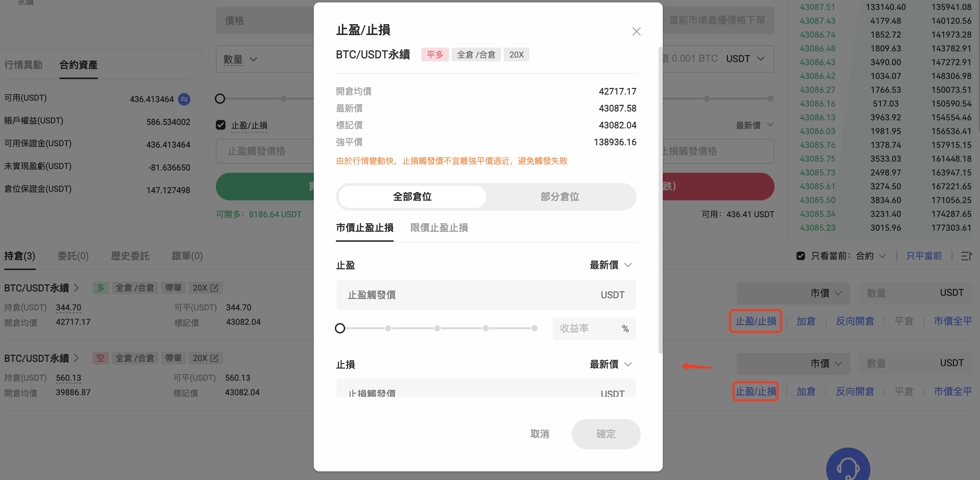Image resolution: width=980 pixels, height=480 pixels.
Task: Switch to 市價止盈止損 tab
Action: (x=364, y=228)
